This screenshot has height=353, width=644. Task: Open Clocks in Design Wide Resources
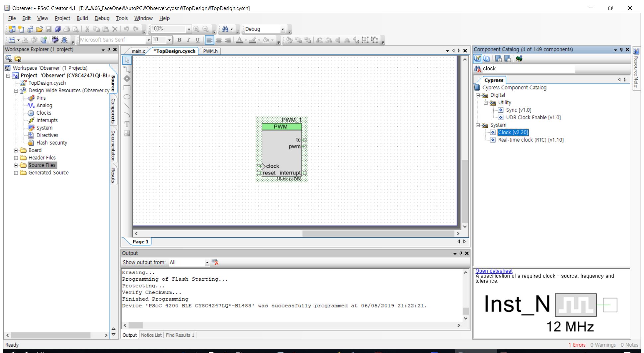pos(44,113)
